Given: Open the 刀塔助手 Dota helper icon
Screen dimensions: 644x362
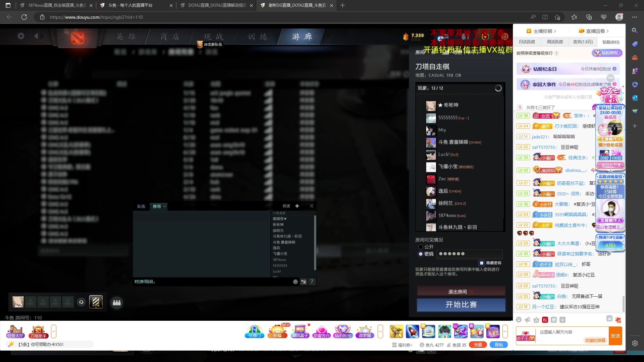Looking at the screenshot, I should point(38,331).
